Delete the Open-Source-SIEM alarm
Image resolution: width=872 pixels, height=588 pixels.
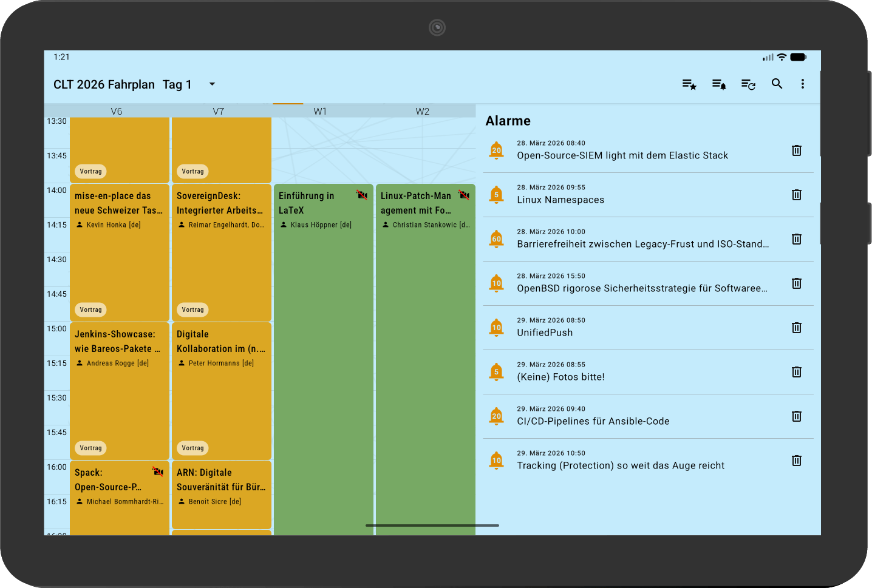797,150
